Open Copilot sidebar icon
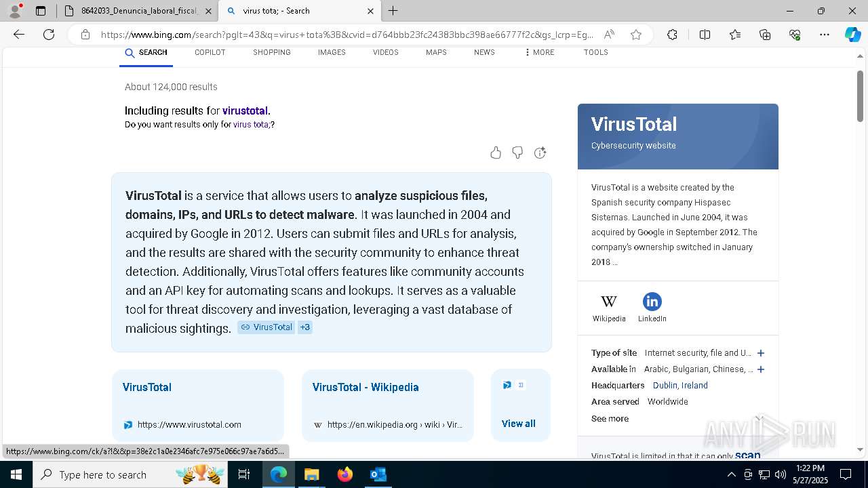This screenshot has height=488, width=868. 852,35
